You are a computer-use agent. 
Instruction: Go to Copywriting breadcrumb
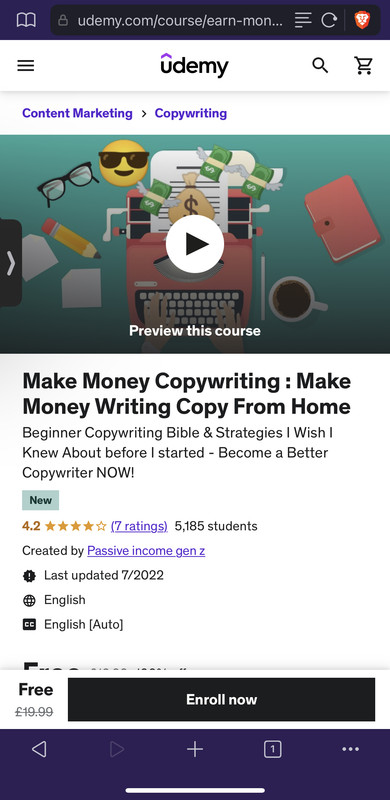(x=191, y=113)
